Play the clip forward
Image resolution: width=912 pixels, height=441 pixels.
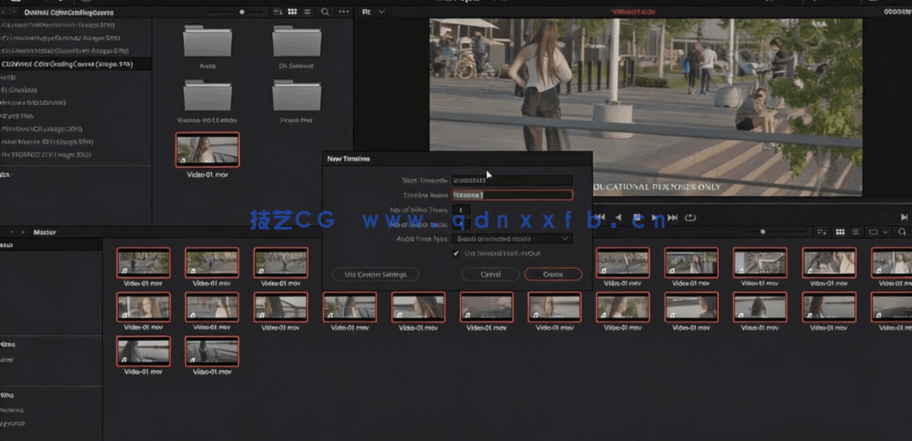point(655,218)
